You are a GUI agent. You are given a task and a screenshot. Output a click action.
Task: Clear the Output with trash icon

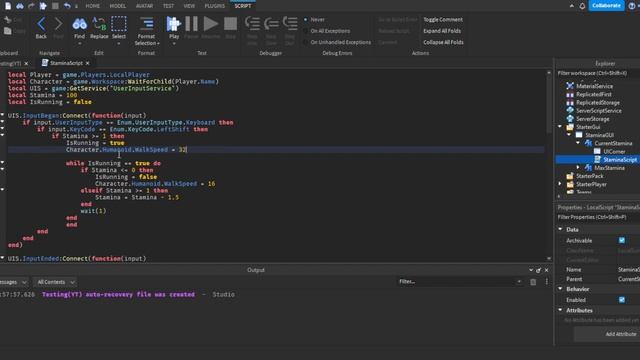pyautogui.click(x=533, y=282)
